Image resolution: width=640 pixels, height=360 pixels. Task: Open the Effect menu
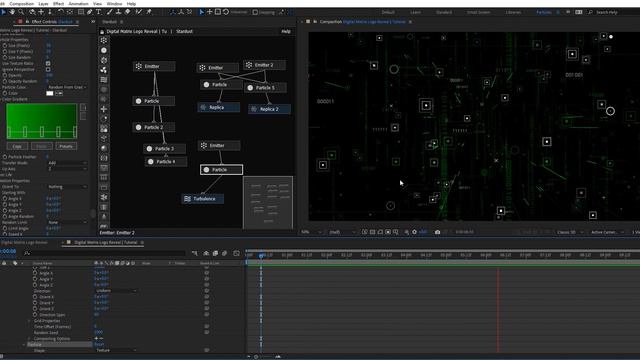[x=58, y=4]
